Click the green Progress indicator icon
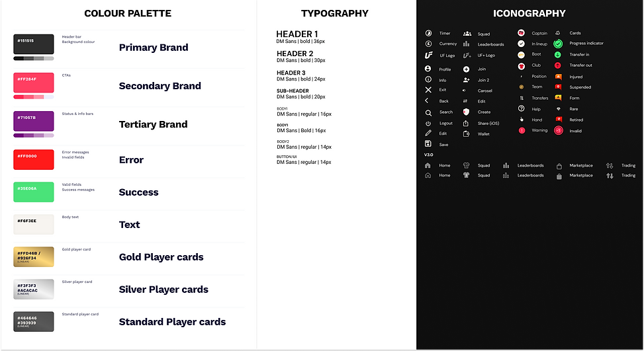 558,44
